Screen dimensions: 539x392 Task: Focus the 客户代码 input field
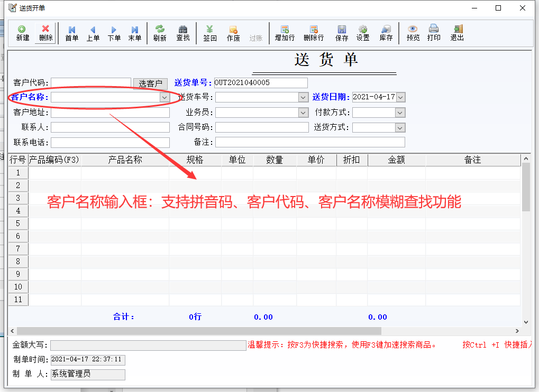91,83
